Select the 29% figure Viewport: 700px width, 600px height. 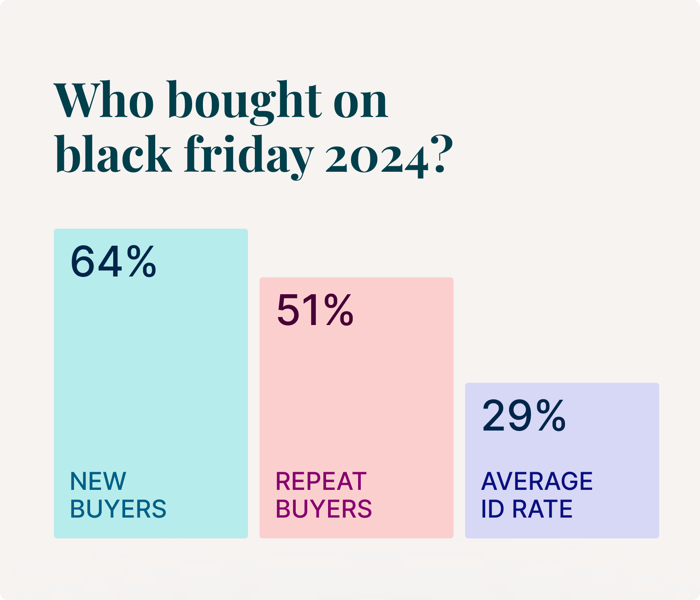pos(524,416)
